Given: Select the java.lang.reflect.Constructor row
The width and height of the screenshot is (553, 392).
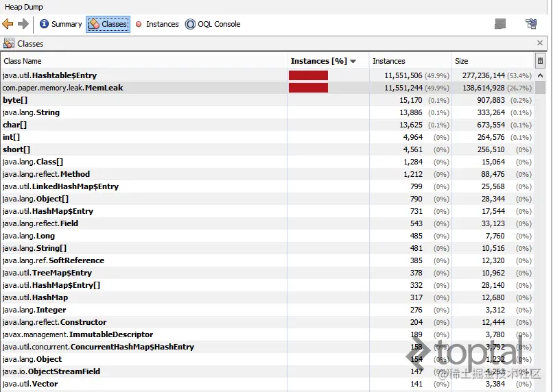Looking at the screenshot, I should coord(268,322).
